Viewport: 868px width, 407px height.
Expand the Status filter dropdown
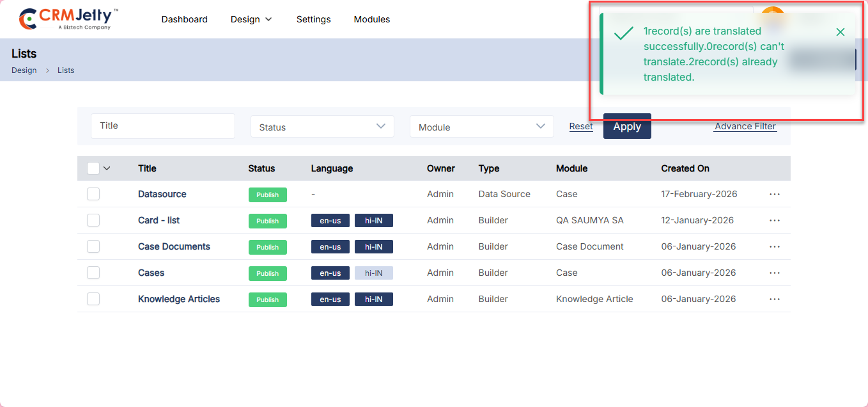(x=322, y=127)
